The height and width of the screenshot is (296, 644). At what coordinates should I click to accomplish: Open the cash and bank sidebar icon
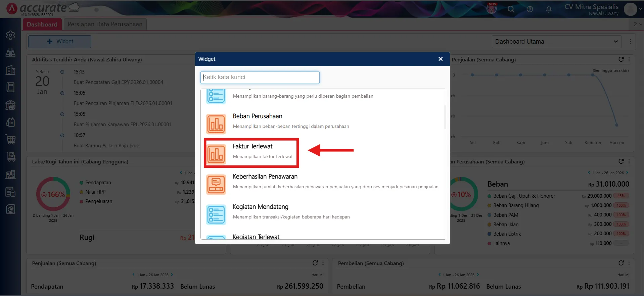coord(10,105)
